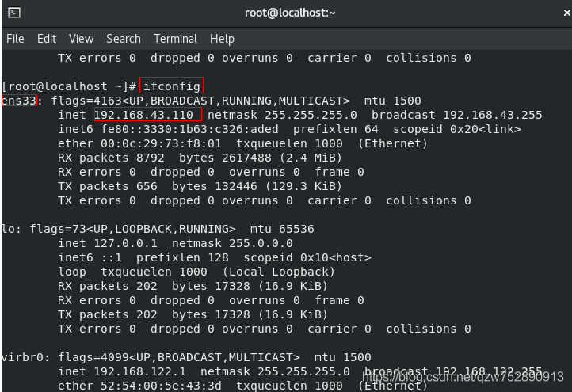This screenshot has width=572, height=392.
Task: Click the root@localhost window title
Action: click(x=290, y=13)
